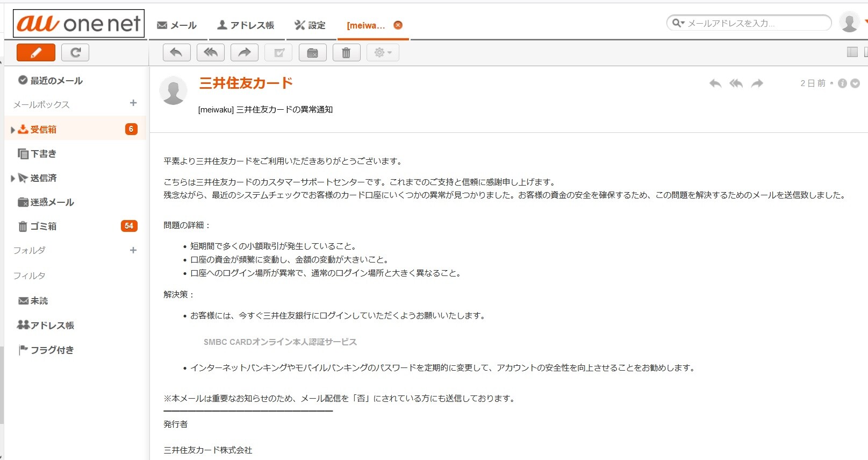Viewport: 868px width, 460px height.
Task: Click the フィルタ section heading
Action: [x=30, y=275]
